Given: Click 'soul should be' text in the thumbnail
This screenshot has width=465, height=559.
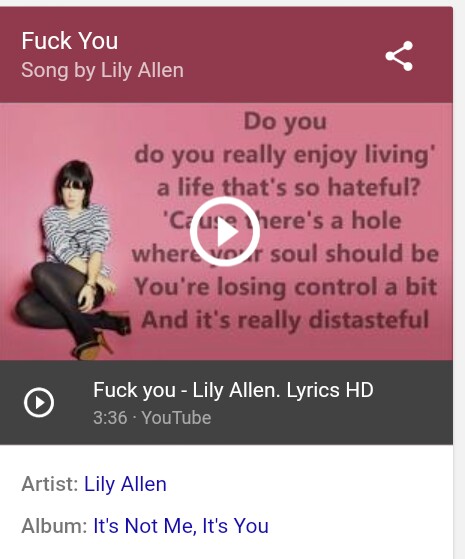Looking at the screenshot, I should [x=354, y=253].
